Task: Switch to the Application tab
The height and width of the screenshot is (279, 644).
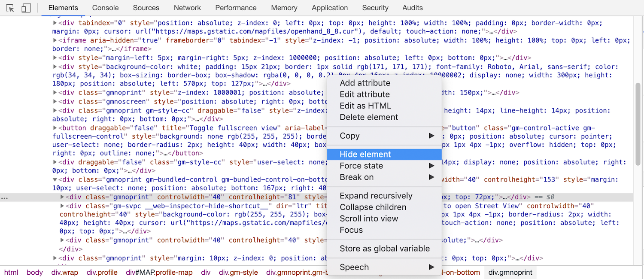Action: click(x=330, y=8)
